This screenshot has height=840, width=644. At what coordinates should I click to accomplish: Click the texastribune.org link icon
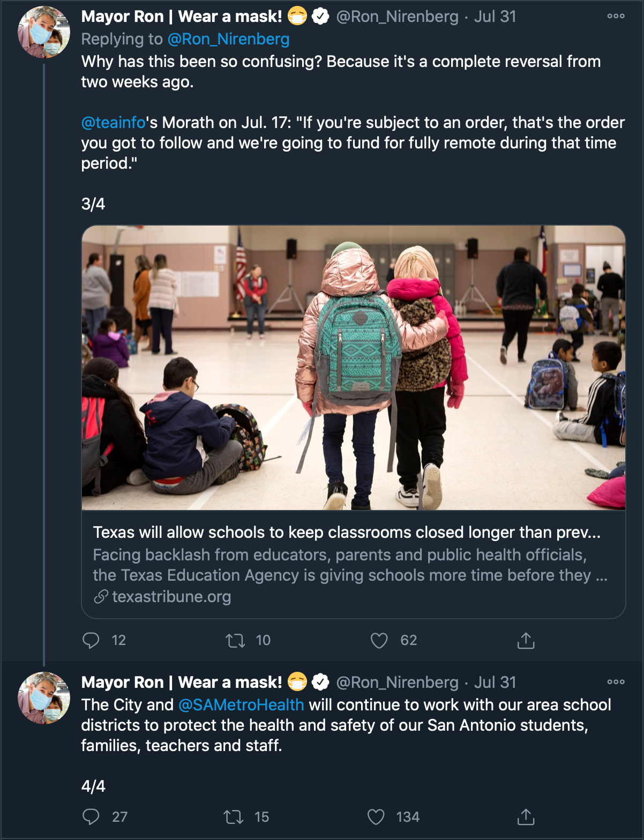pyautogui.click(x=101, y=596)
